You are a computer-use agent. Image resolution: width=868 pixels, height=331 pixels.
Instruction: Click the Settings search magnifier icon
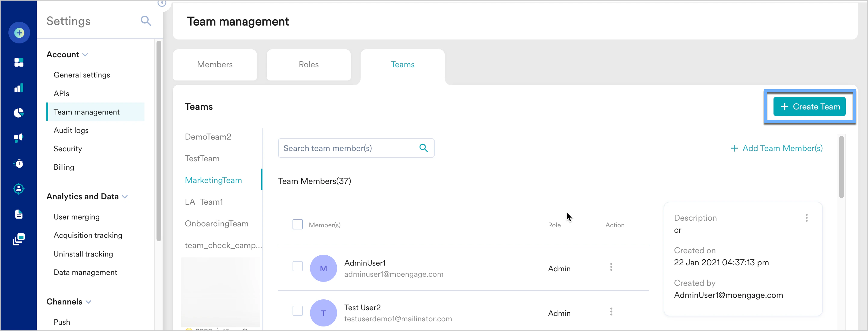(x=146, y=21)
